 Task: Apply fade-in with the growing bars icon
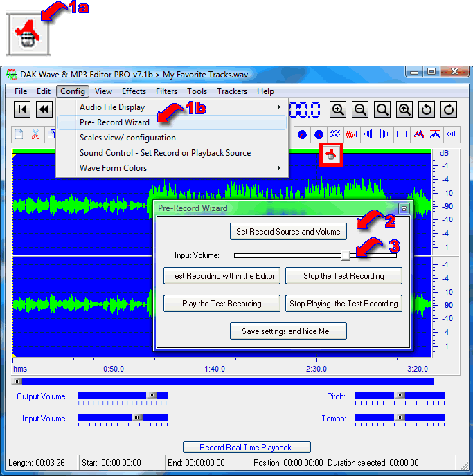[x=368, y=134]
